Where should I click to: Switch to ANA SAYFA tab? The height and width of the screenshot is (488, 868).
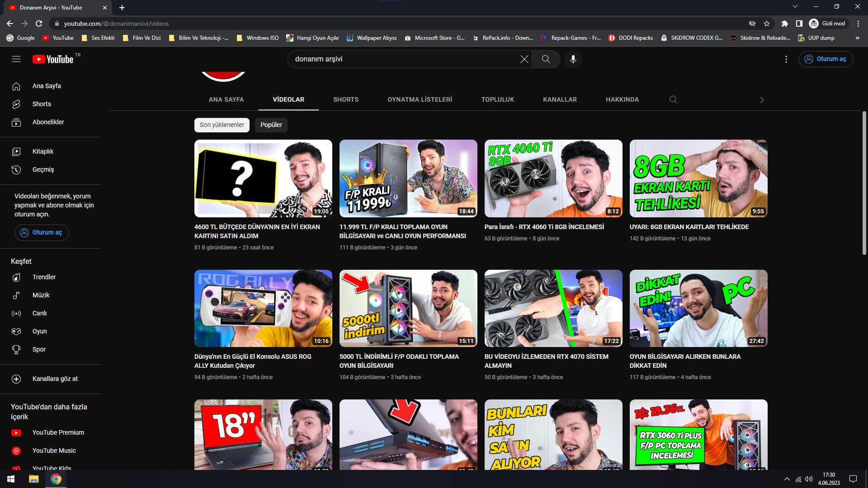tap(226, 99)
